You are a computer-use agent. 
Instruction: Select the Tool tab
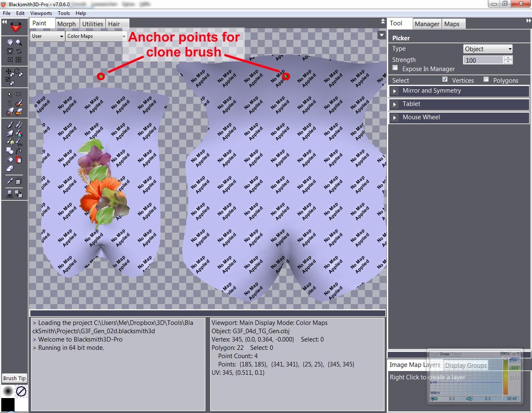point(400,23)
